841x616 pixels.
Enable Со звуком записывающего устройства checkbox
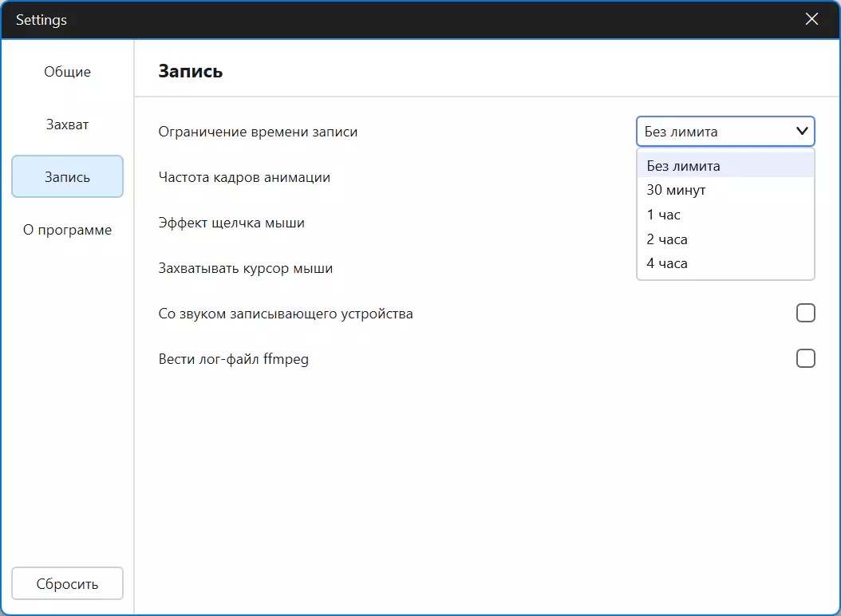click(805, 313)
